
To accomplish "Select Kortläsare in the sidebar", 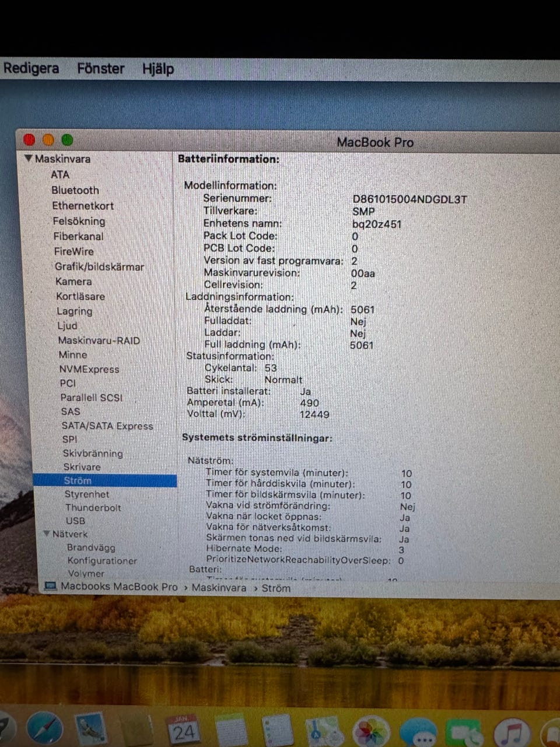I will tap(80, 296).
